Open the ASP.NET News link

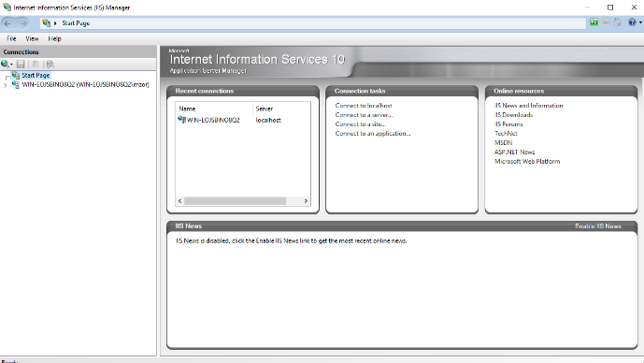(514, 152)
